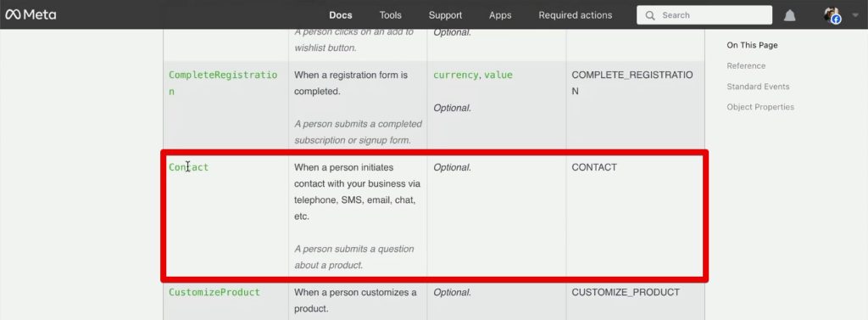Click 'When a person customizes a product' text
Screen dimensions: 868x320
coord(355,300)
